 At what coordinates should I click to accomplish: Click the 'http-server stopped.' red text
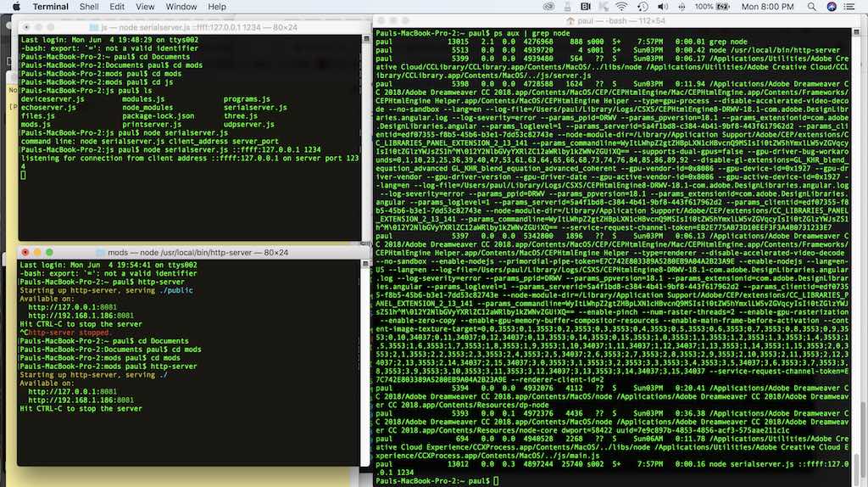click(x=70, y=333)
